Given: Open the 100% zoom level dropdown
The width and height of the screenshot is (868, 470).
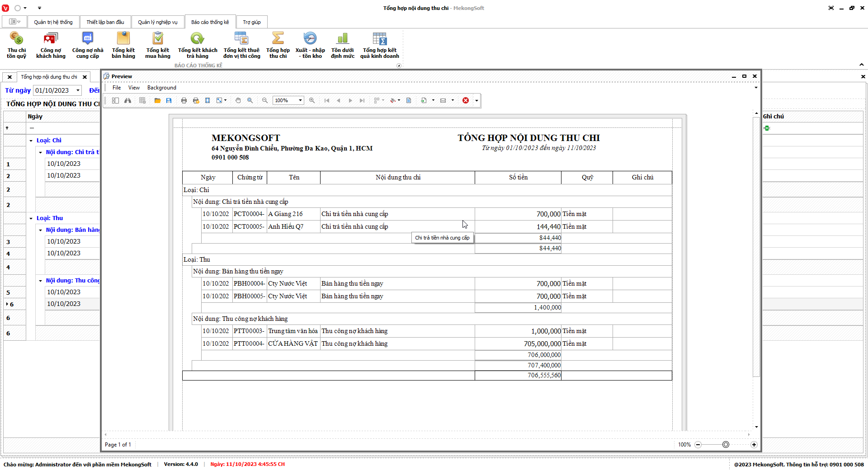Looking at the screenshot, I should point(300,100).
